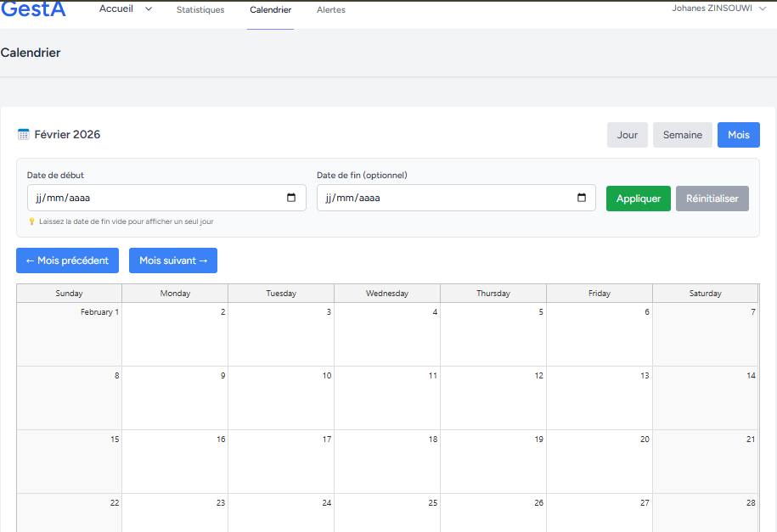777x532 pixels.
Task: Click the green Appliquer button
Action: [x=638, y=199]
